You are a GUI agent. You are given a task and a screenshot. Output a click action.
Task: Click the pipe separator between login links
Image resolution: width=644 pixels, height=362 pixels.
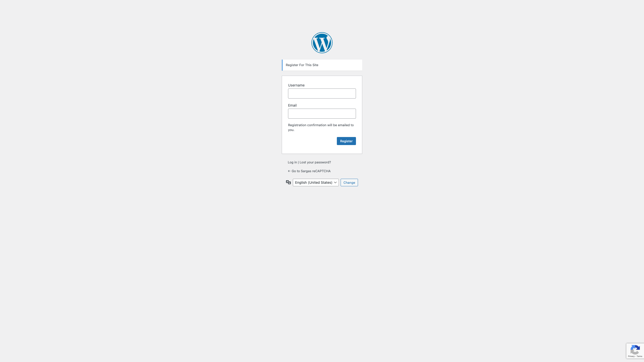tap(298, 162)
